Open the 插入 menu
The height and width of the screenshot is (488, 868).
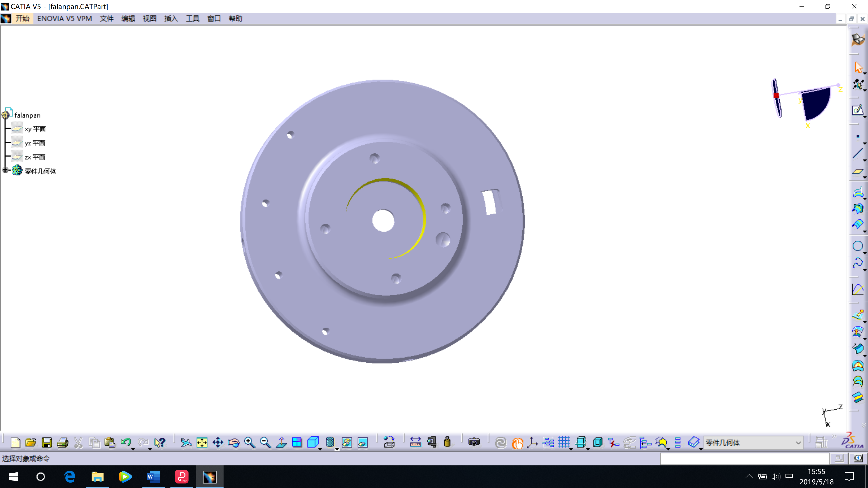170,19
